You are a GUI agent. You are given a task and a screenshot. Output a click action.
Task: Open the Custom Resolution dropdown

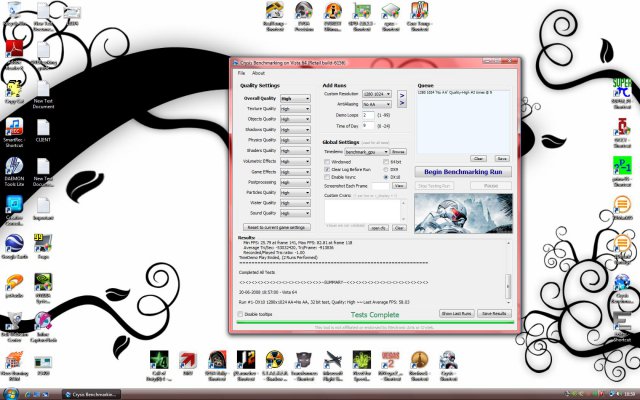[x=377, y=94]
